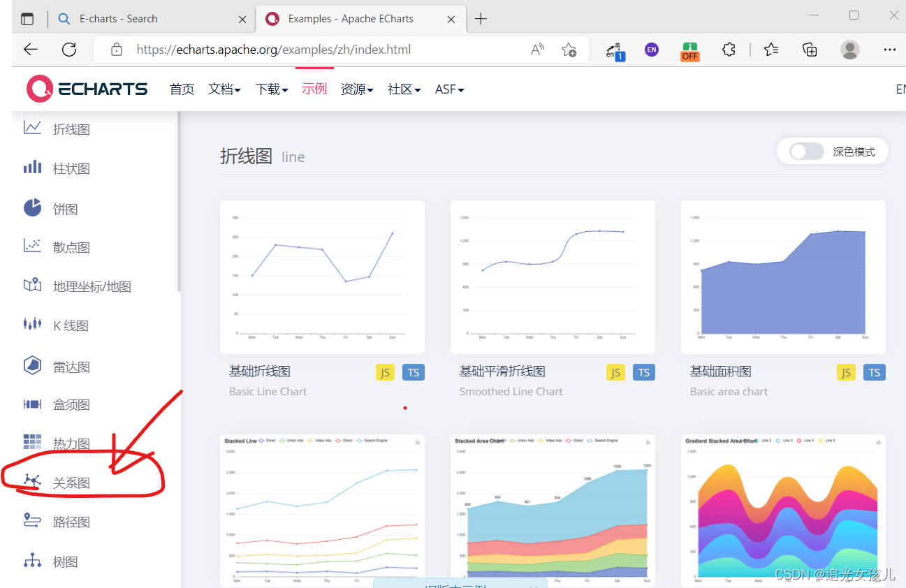
Task: Open the Basic area chart thumbnail
Action: click(783, 277)
